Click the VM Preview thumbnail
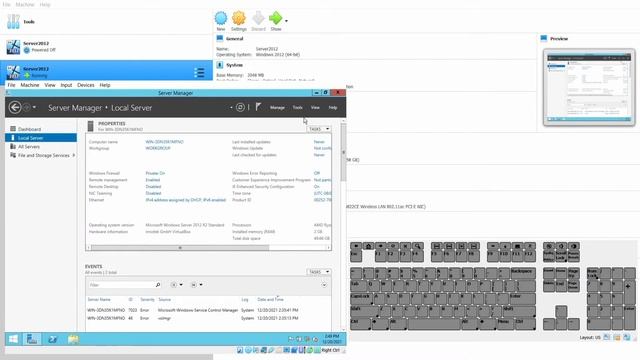 tap(589, 87)
